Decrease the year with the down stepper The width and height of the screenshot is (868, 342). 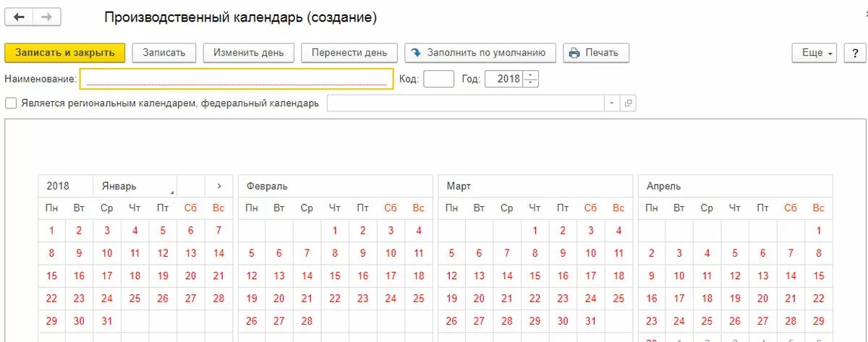[532, 82]
